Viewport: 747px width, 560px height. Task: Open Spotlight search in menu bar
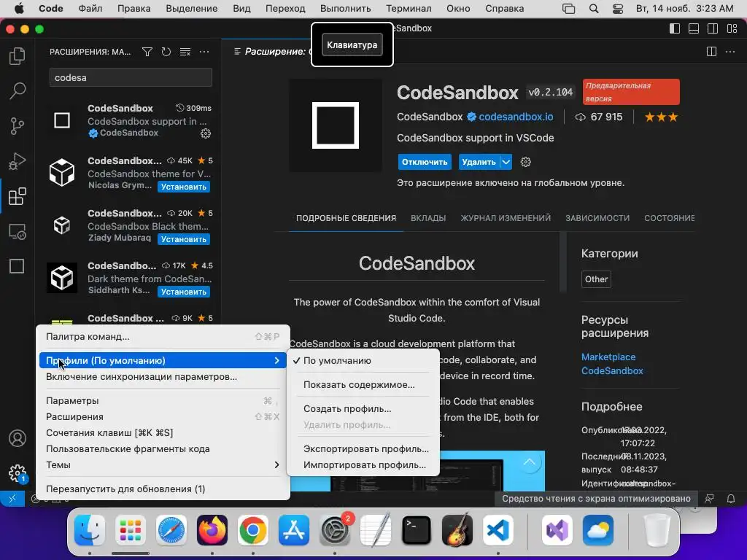click(594, 9)
